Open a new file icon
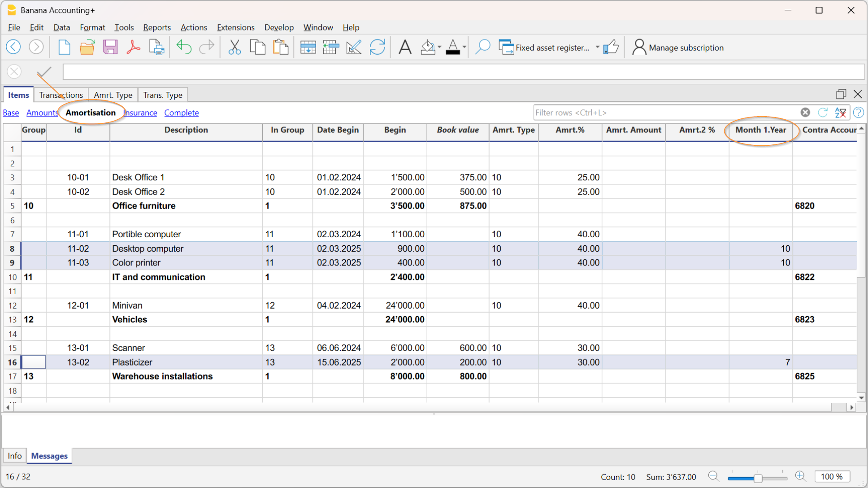 pos(64,47)
